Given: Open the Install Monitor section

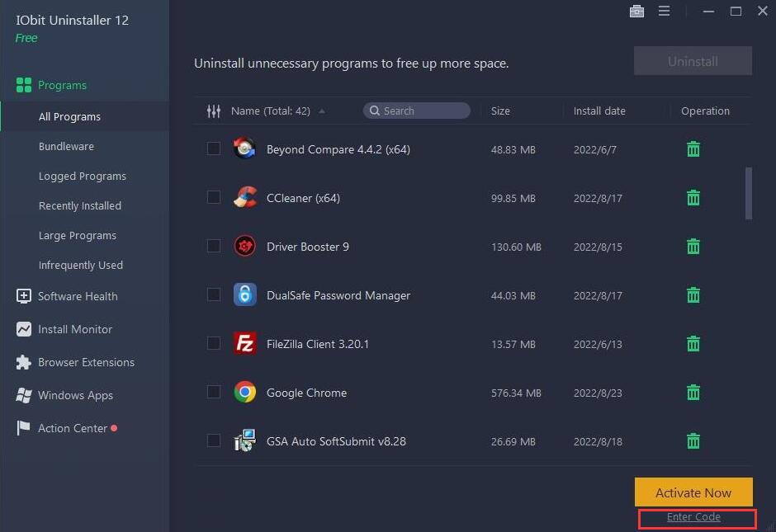Looking at the screenshot, I should point(75,329).
